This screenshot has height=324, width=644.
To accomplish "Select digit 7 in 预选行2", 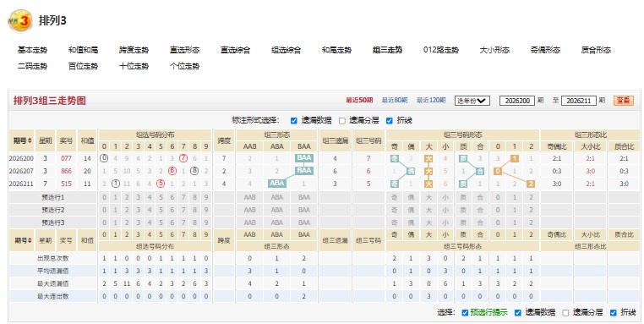I will click(x=183, y=210).
